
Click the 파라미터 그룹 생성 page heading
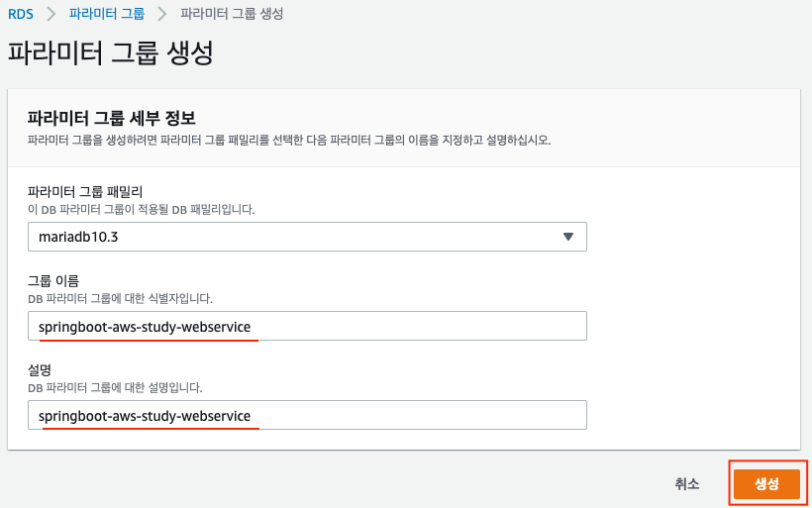pos(110,52)
